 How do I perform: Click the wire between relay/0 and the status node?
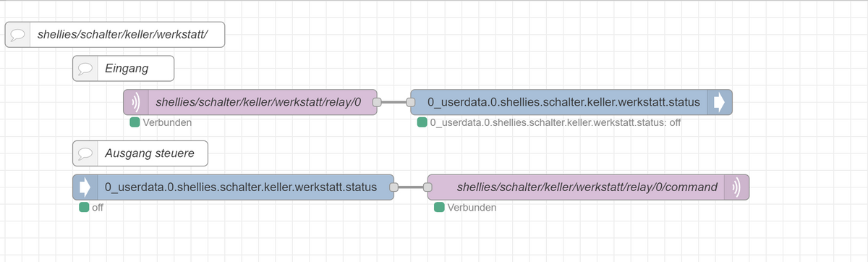pos(393,103)
